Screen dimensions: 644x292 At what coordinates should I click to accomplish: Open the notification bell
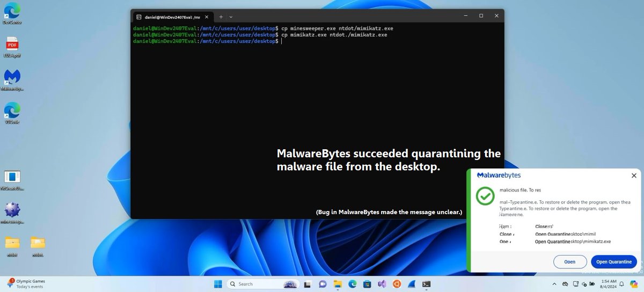[621, 284]
